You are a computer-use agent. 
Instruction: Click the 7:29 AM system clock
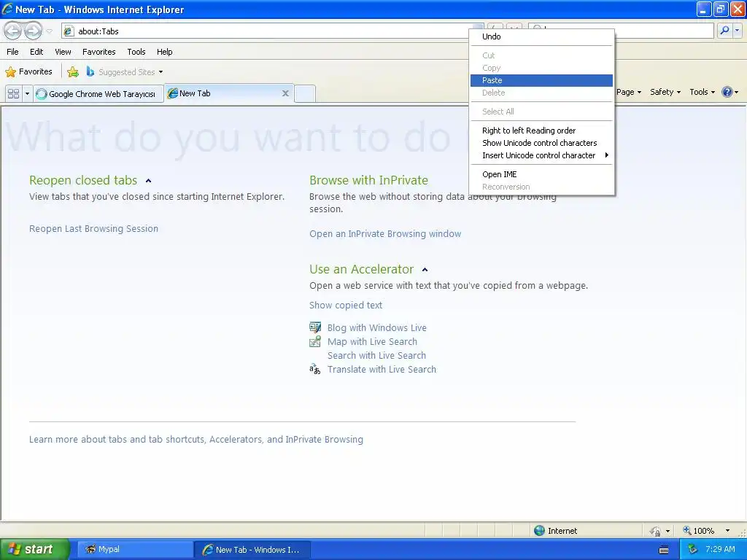720,549
